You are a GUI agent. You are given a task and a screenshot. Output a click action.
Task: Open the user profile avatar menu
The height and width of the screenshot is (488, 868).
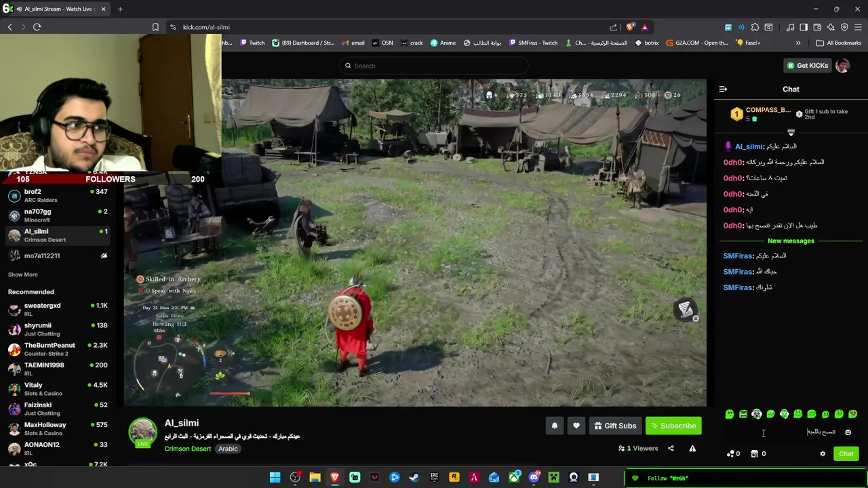(x=842, y=66)
